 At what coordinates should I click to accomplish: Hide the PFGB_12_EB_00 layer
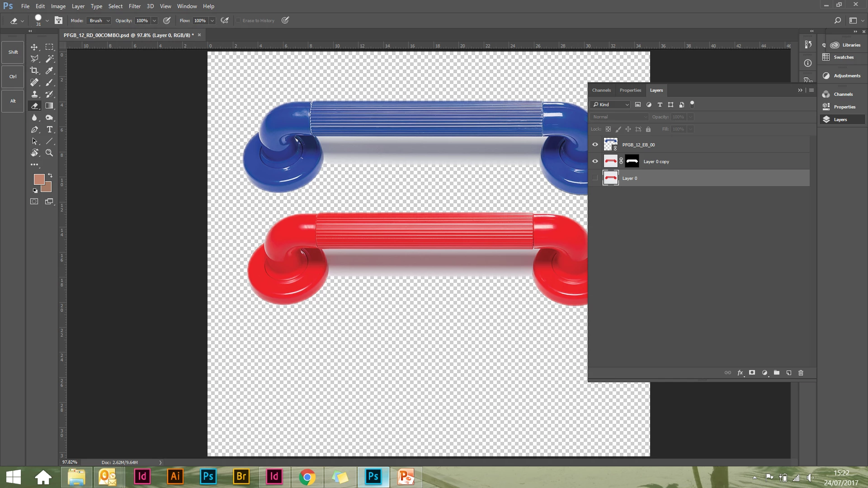(595, 145)
